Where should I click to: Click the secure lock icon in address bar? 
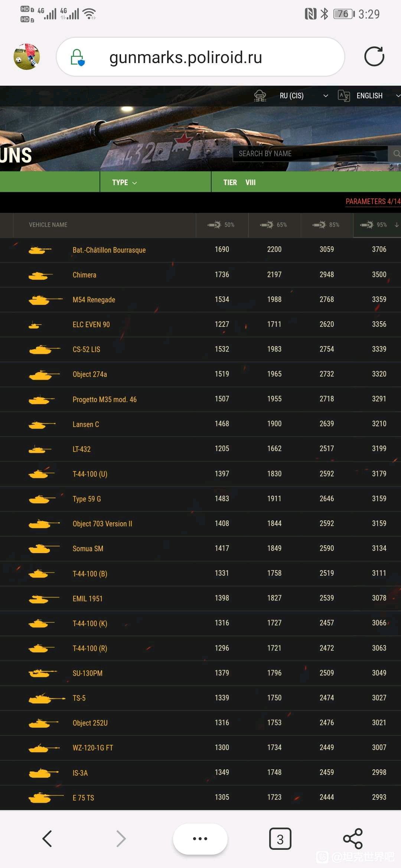pos(78,57)
